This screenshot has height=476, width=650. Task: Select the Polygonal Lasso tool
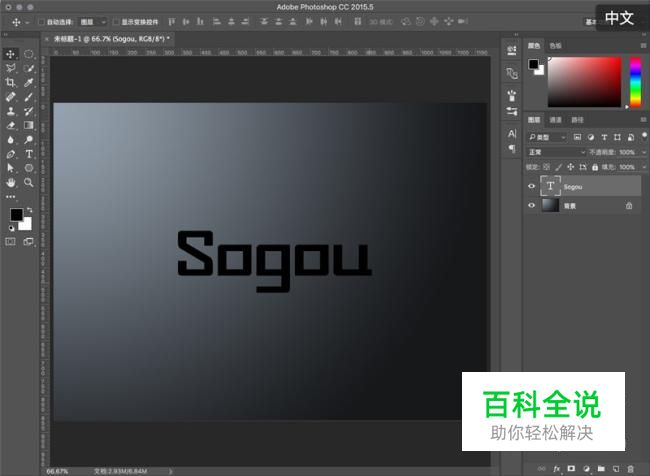click(10, 68)
